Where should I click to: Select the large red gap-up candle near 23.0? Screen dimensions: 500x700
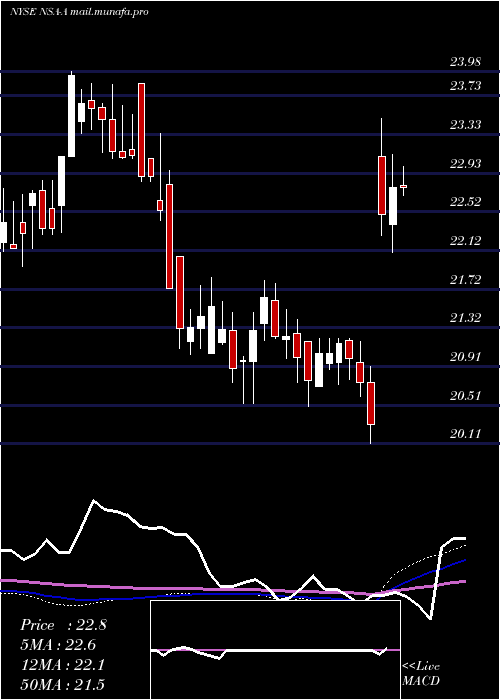(x=382, y=185)
